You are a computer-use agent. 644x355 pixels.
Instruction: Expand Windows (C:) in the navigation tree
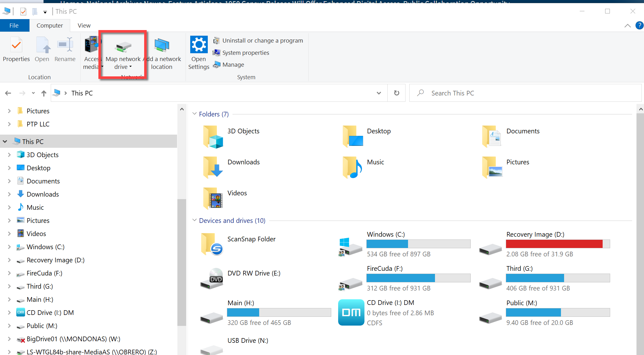tap(9, 247)
